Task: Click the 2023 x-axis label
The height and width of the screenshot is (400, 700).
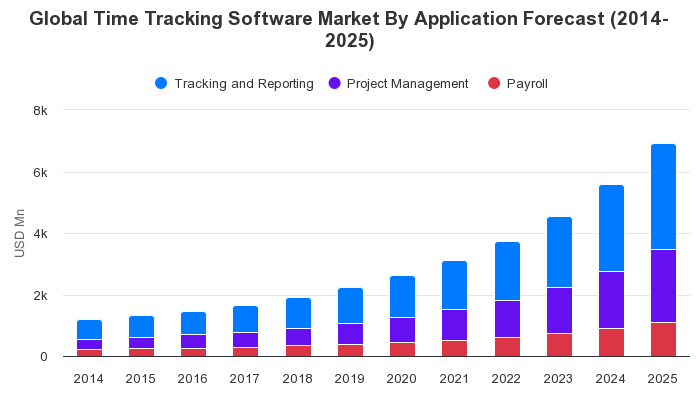Action: pos(558,379)
